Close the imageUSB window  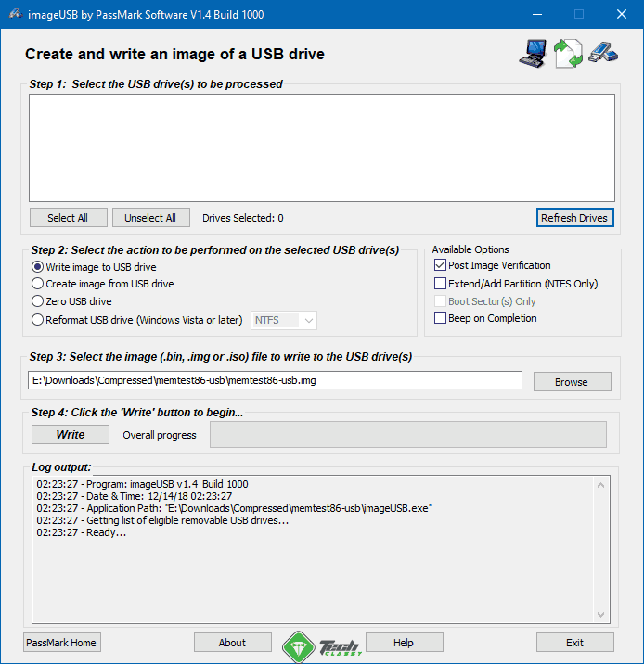[x=621, y=14]
